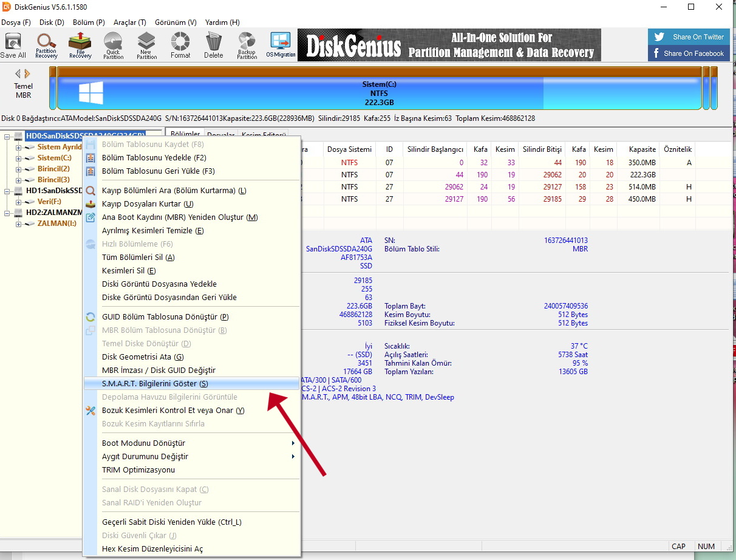Viewport: 736px width, 560px height.
Task: Click the 222.3GB capacity cell
Action: (642, 175)
